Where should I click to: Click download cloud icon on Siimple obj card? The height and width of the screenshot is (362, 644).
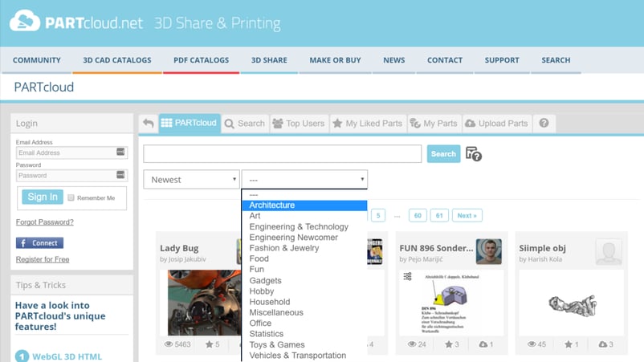[603, 344]
